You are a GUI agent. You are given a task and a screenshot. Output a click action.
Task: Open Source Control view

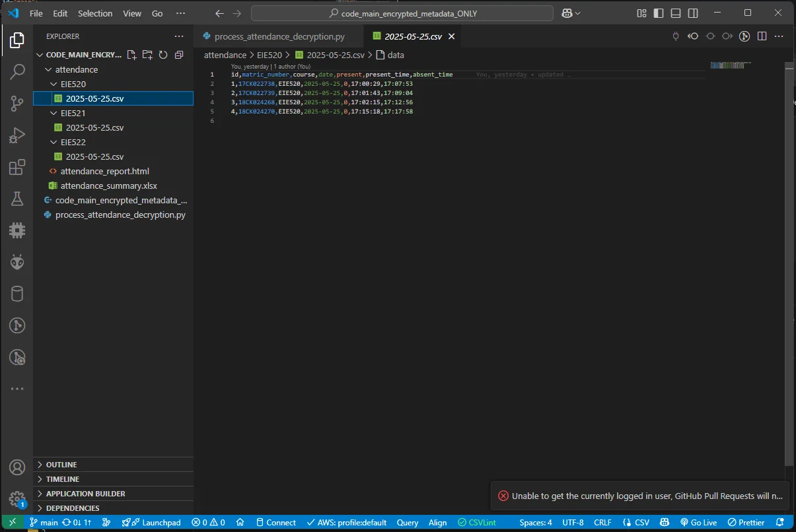17,104
